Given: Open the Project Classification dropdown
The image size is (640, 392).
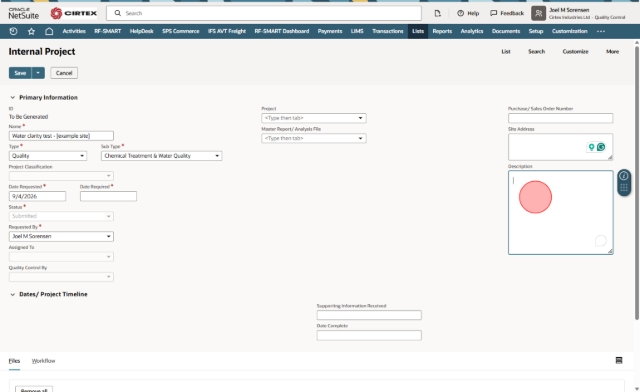Looking at the screenshot, I should (61, 176).
